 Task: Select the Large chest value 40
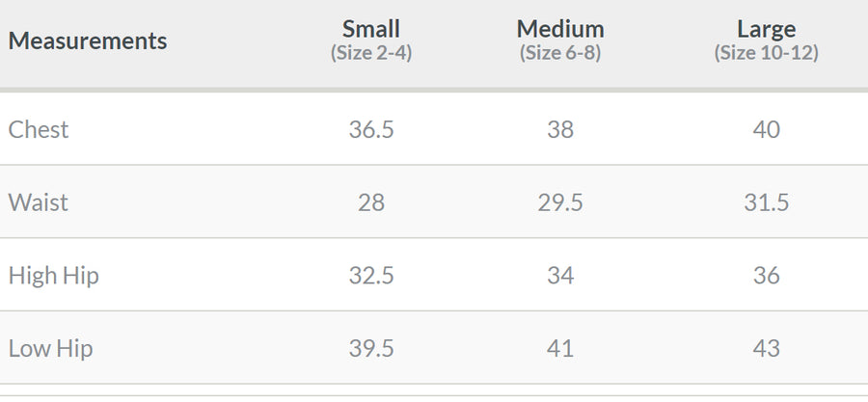[767, 130]
